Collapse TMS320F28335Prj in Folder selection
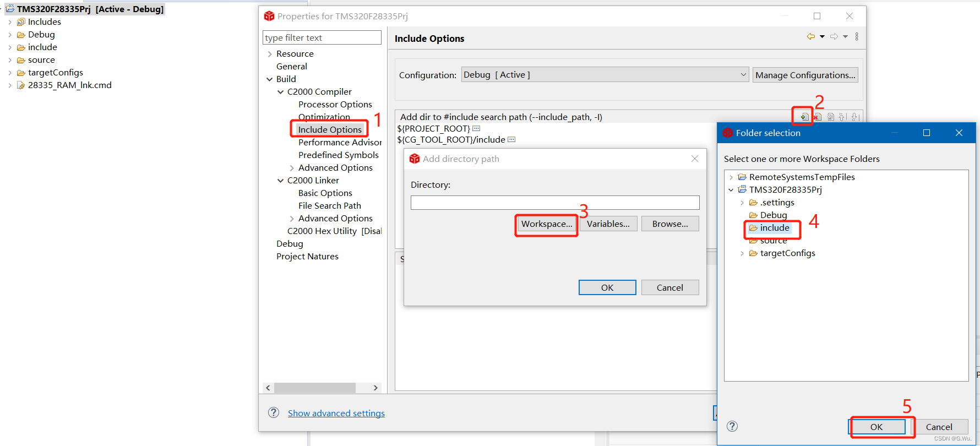 [731, 190]
